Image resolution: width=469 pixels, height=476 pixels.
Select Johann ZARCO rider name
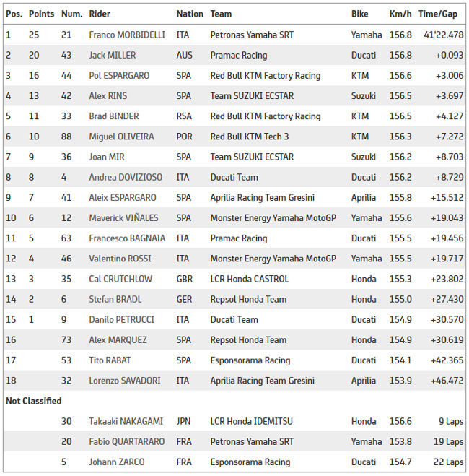click(116, 462)
